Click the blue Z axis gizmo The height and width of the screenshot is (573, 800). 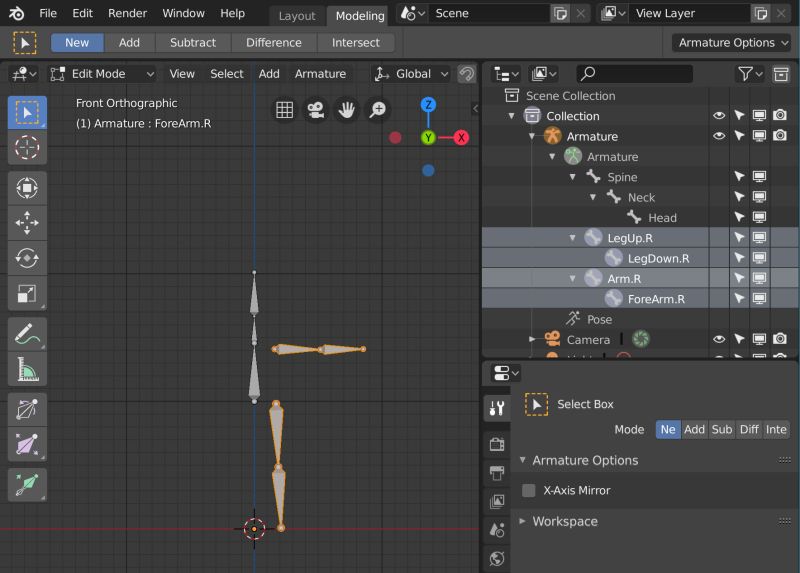pyautogui.click(x=428, y=105)
